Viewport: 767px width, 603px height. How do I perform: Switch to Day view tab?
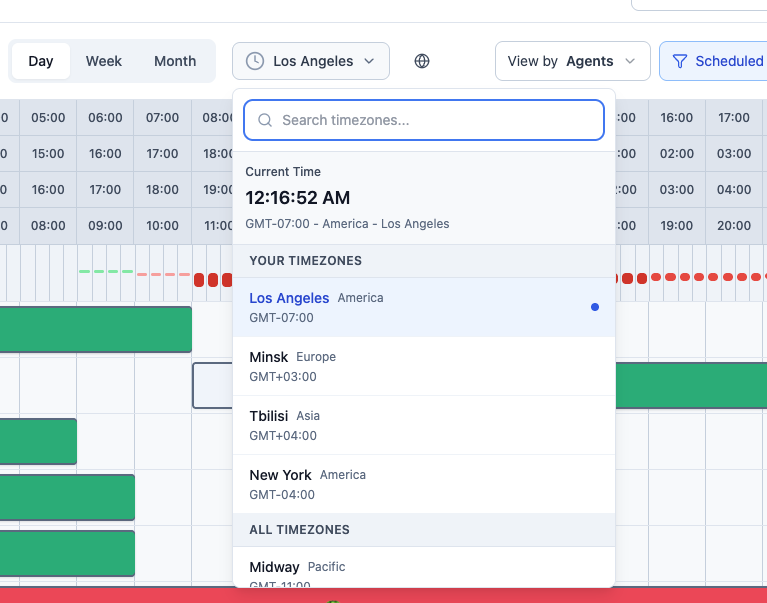pos(41,61)
